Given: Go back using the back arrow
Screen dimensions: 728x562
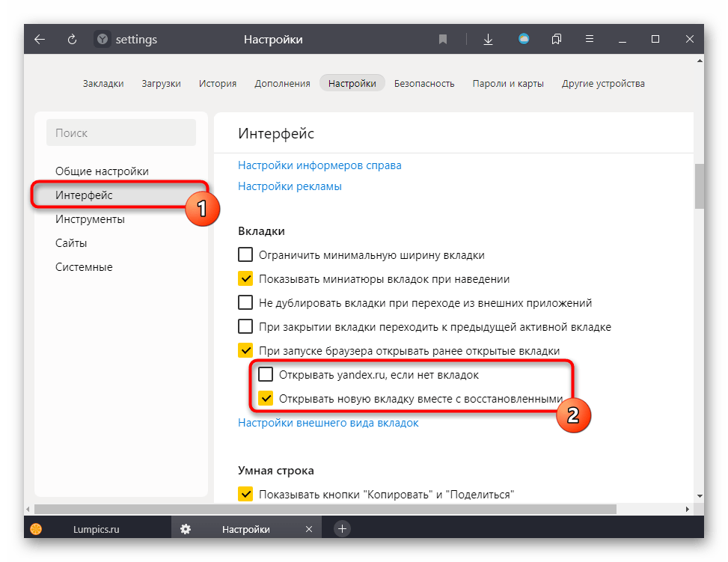Looking at the screenshot, I should tap(40, 40).
